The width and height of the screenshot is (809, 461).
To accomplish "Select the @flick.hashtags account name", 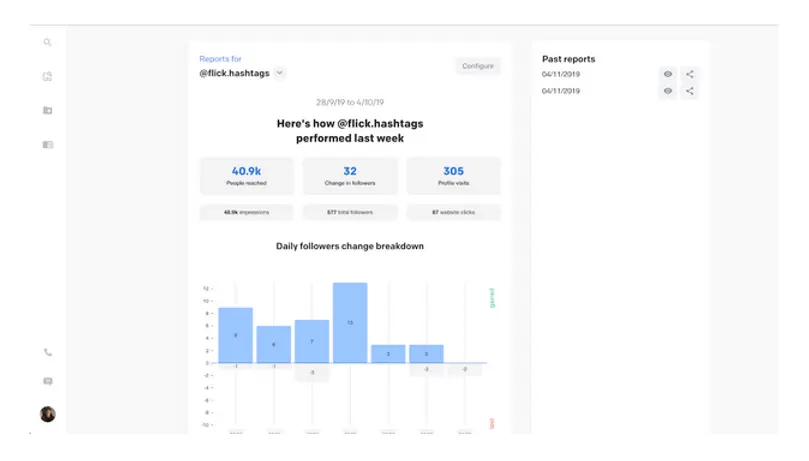I will pos(234,73).
